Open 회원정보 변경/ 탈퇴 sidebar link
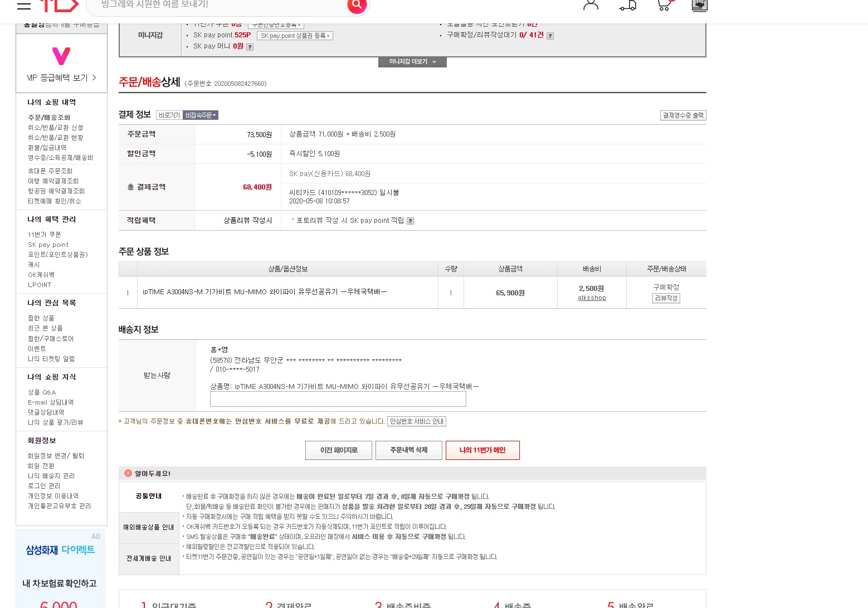Screen dimensions: 868x608 point(56,456)
